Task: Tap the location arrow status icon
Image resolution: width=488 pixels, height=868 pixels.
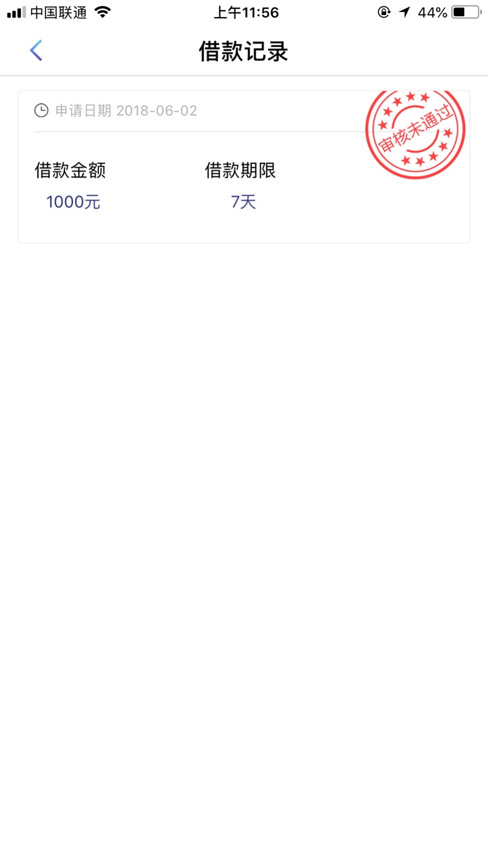Action: pos(405,12)
